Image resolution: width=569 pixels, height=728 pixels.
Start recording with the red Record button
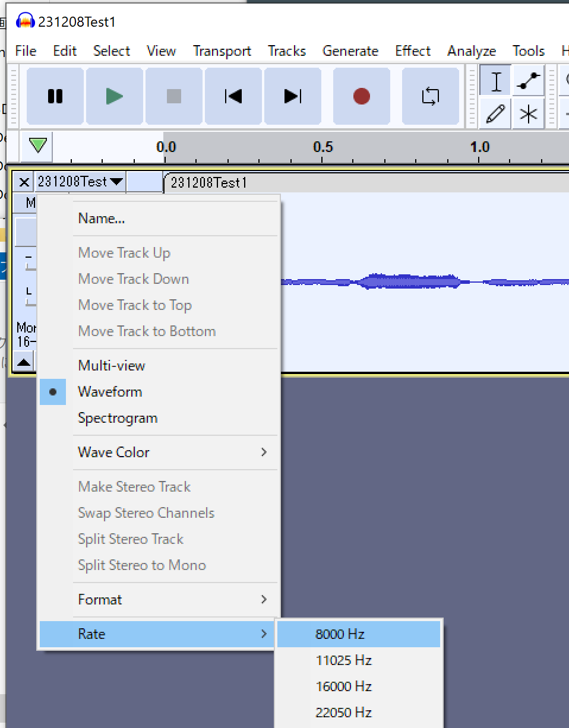pos(362,96)
